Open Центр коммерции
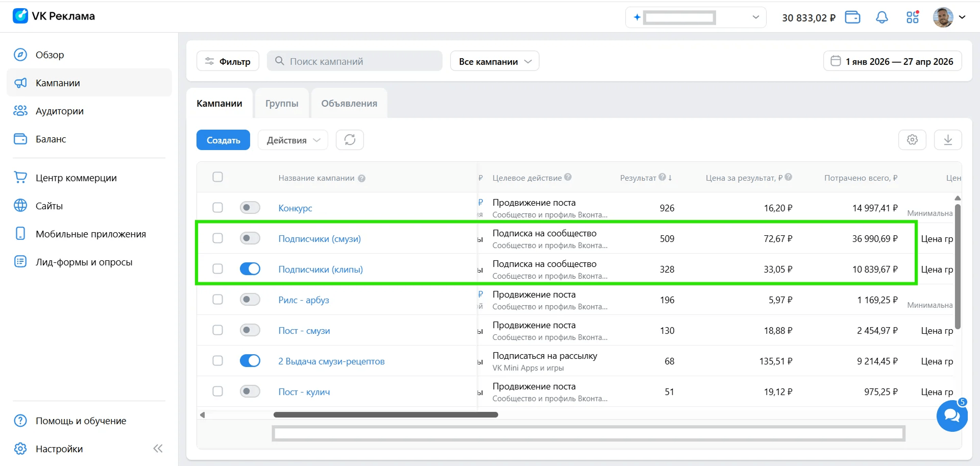 (x=89, y=178)
